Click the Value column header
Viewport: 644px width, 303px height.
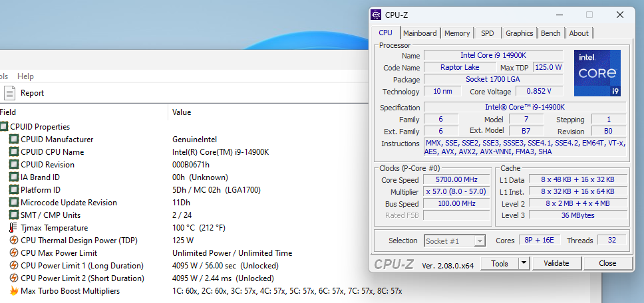click(x=182, y=112)
